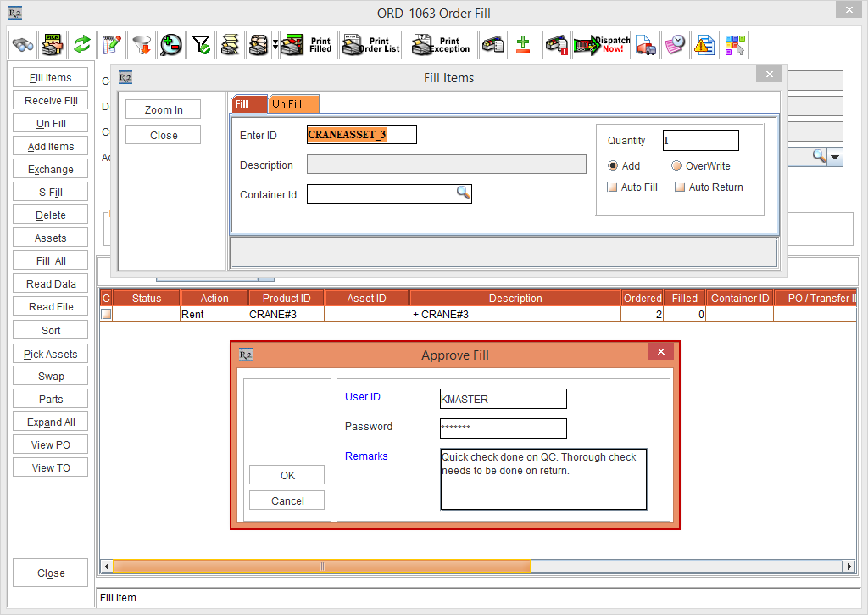This screenshot has height=615, width=868.
Task: Click the yellow warning document icon
Action: coord(704,45)
